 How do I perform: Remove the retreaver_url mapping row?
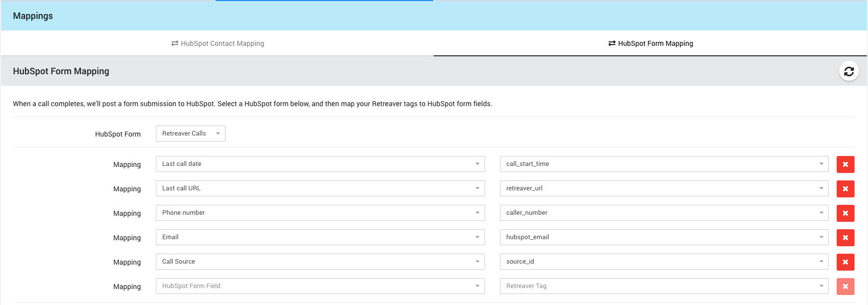click(x=845, y=189)
